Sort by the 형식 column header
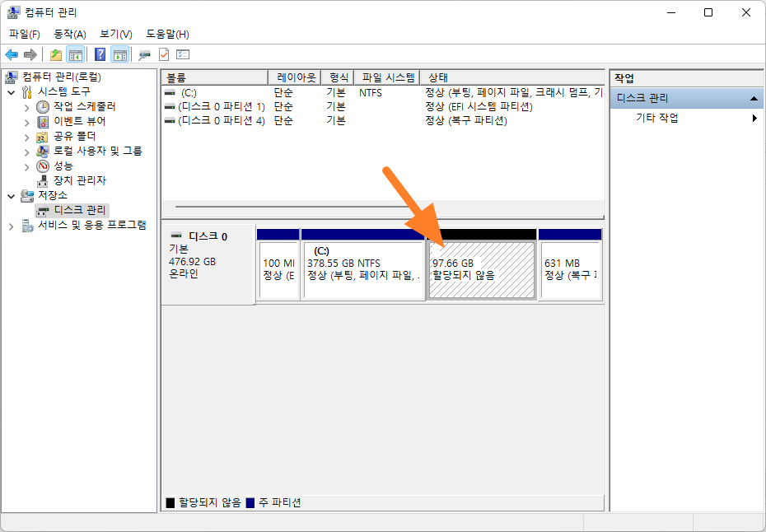Viewport: 766px width, 532px height. 338,77
